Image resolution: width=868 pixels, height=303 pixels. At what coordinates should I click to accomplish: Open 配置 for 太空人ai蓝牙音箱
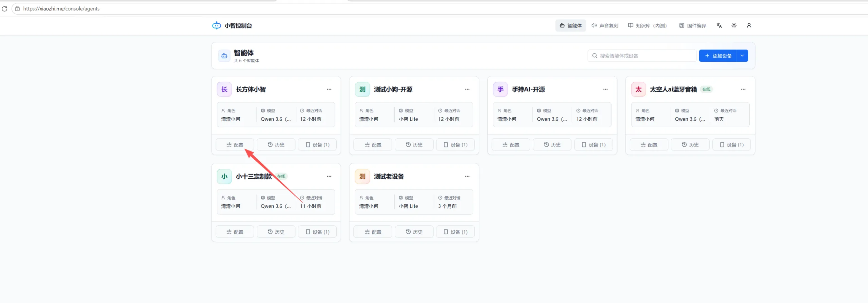[649, 145]
